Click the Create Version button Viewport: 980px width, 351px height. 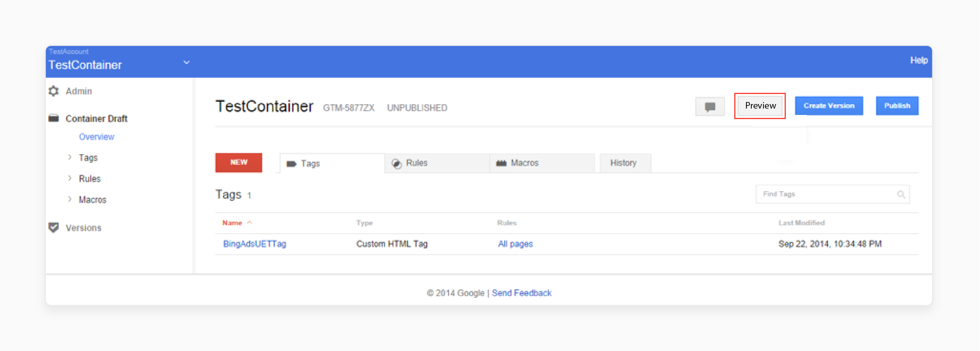click(x=829, y=106)
